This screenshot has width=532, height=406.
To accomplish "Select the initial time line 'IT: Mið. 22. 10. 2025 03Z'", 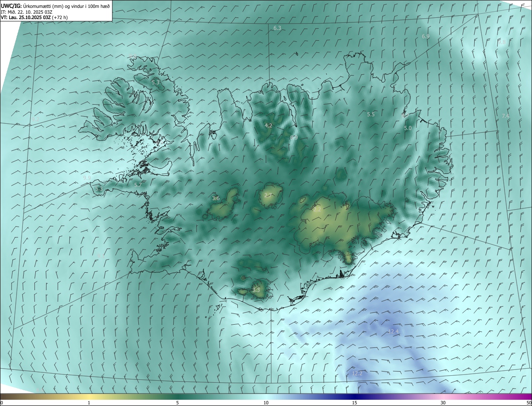I will [26, 12].
